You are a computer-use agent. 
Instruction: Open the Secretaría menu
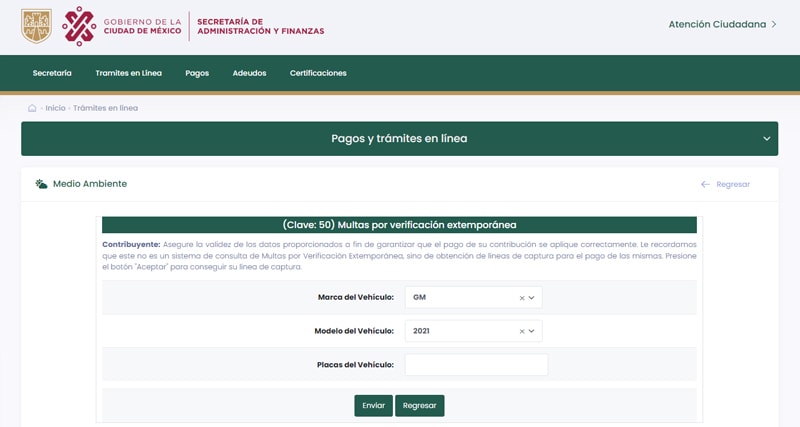[x=52, y=73]
